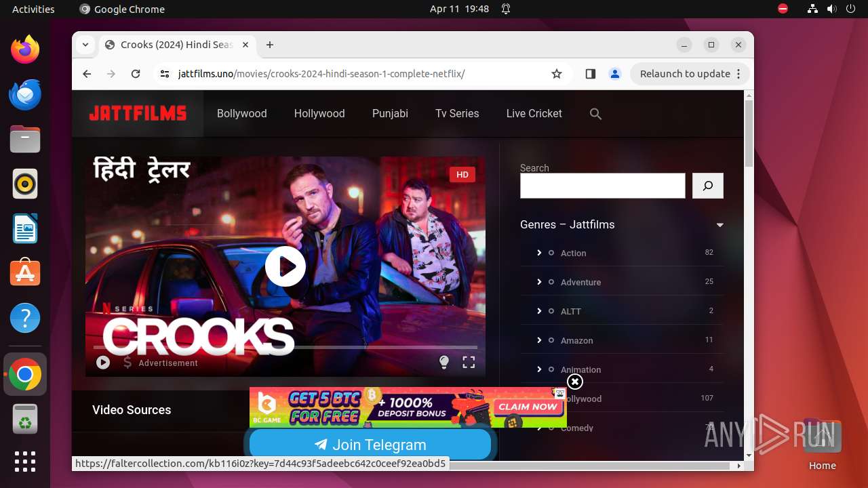The height and width of the screenshot is (488, 868).
Task: Open a new Chrome tab
Action: (270, 45)
